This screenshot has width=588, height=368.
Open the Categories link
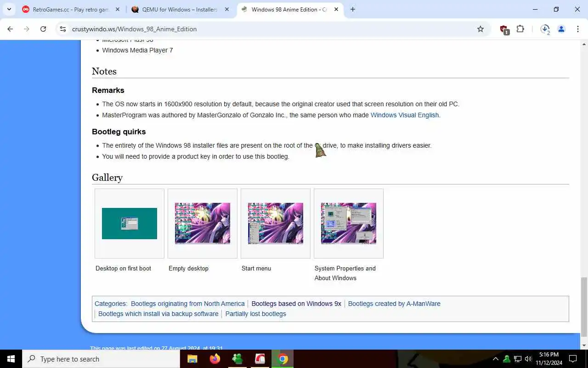(110, 304)
